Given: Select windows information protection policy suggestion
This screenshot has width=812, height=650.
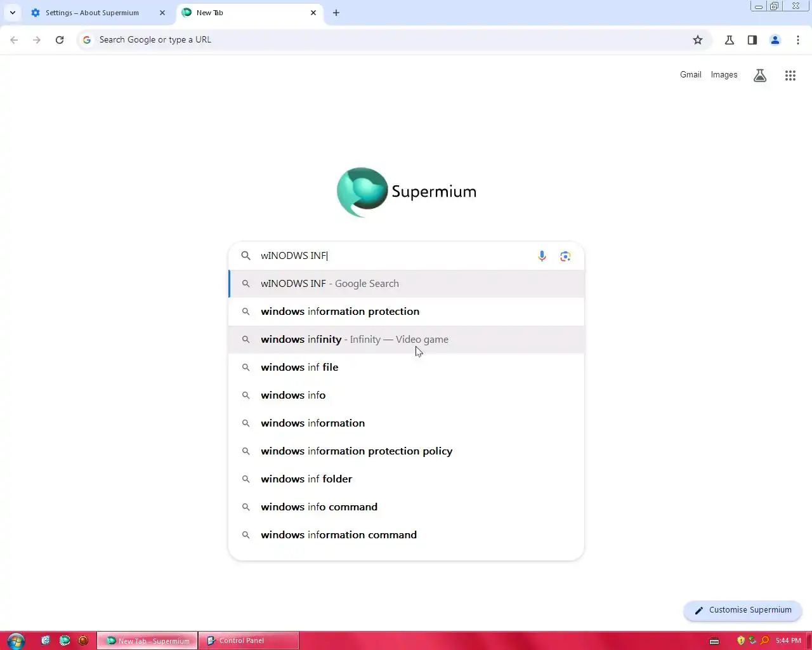Looking at the screenshot, I should (x=406, y=451).
